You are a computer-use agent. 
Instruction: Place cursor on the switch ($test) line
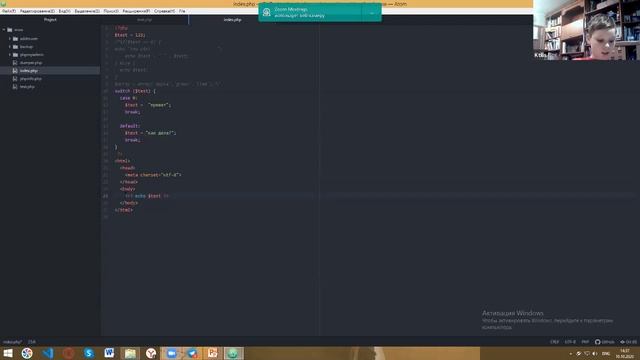(135, 91)
